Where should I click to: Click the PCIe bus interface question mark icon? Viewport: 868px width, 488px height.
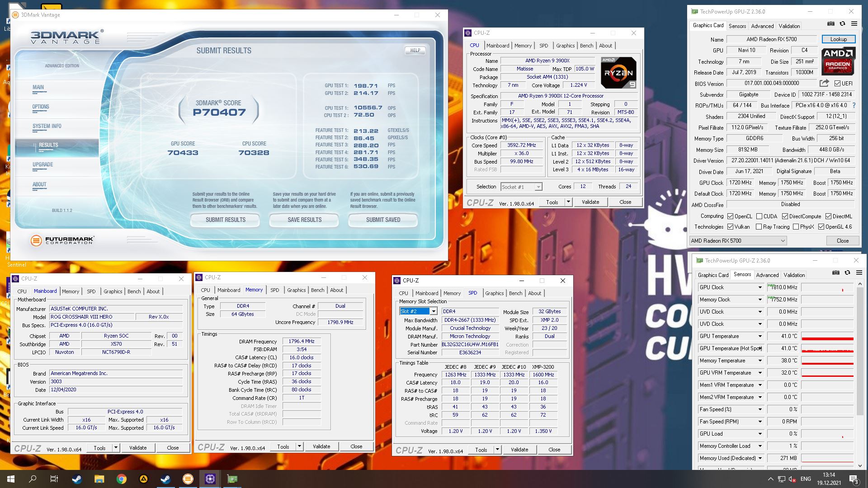[x=854, y=105]
